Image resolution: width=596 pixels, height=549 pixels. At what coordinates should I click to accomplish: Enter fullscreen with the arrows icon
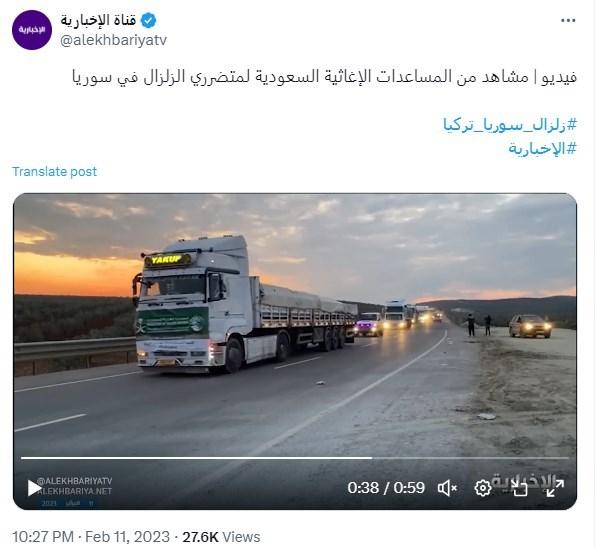coord(555,488)
